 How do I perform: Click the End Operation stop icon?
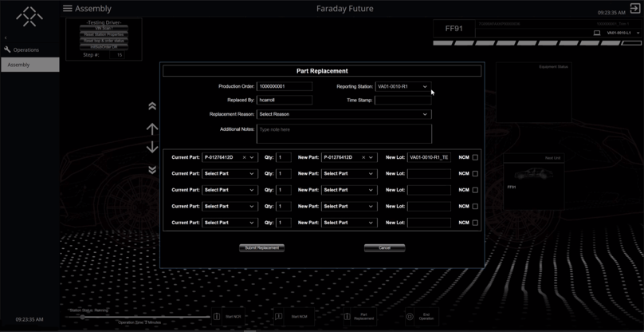click(409, 317)
